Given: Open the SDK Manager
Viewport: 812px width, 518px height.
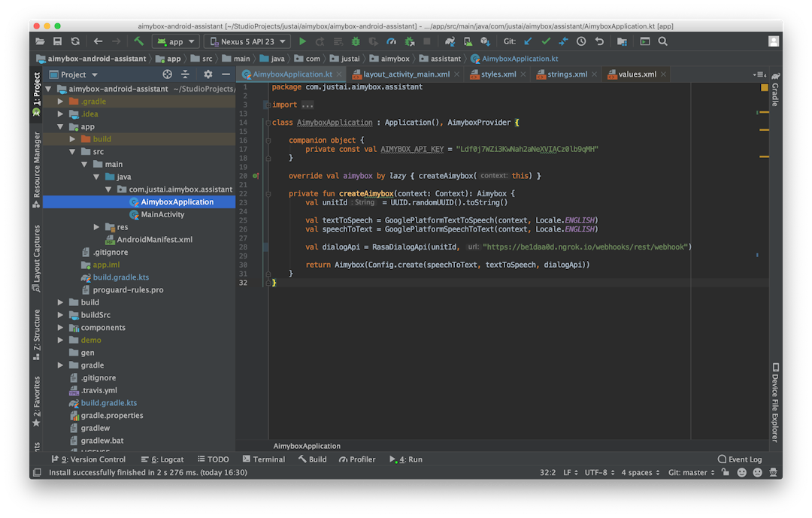Looking at the screenshot, I should (x=486, y=41).
